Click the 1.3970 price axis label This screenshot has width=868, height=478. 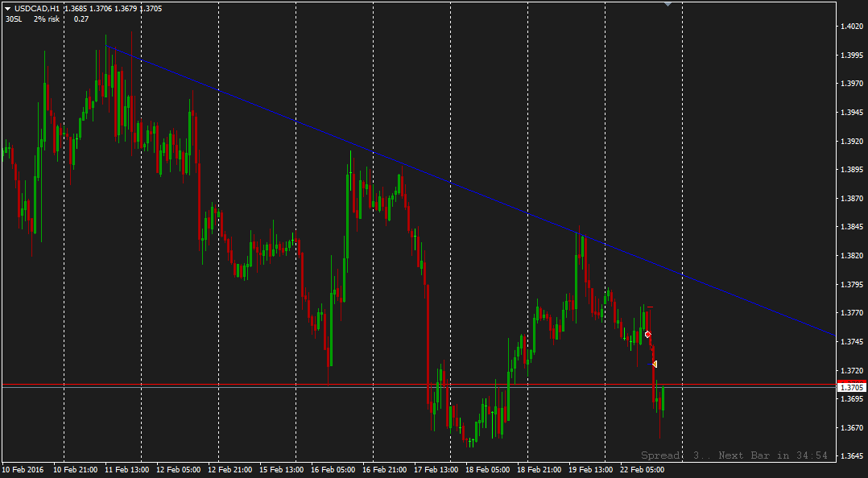click(853, 84)
